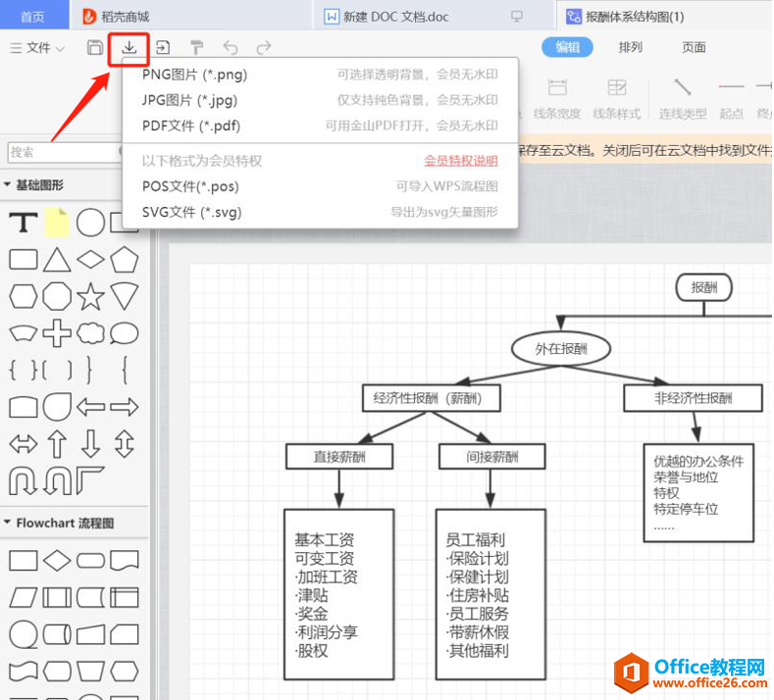Select the 外在报酬 ellipse node
This screenshot has height=700, width=774.
561,349
